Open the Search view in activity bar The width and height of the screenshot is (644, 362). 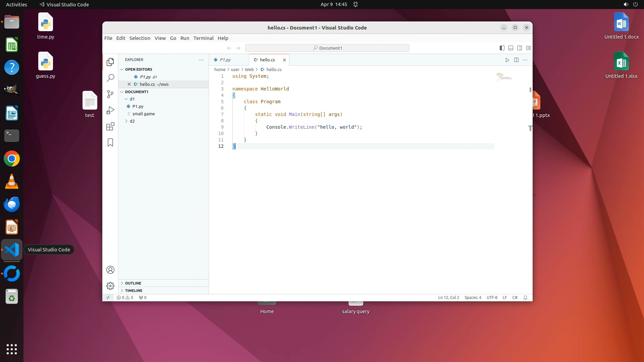(x=110, y=78)
